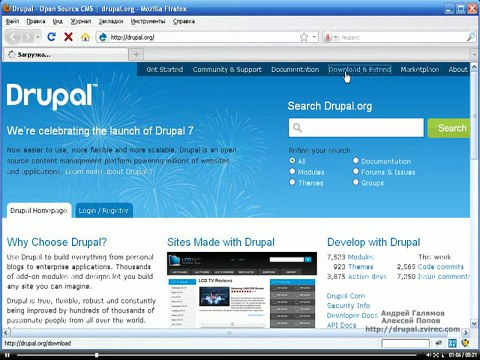Screen dimensions: 480x360
Task: Click the vertical scrollbar down arrow
Action: 475,323
